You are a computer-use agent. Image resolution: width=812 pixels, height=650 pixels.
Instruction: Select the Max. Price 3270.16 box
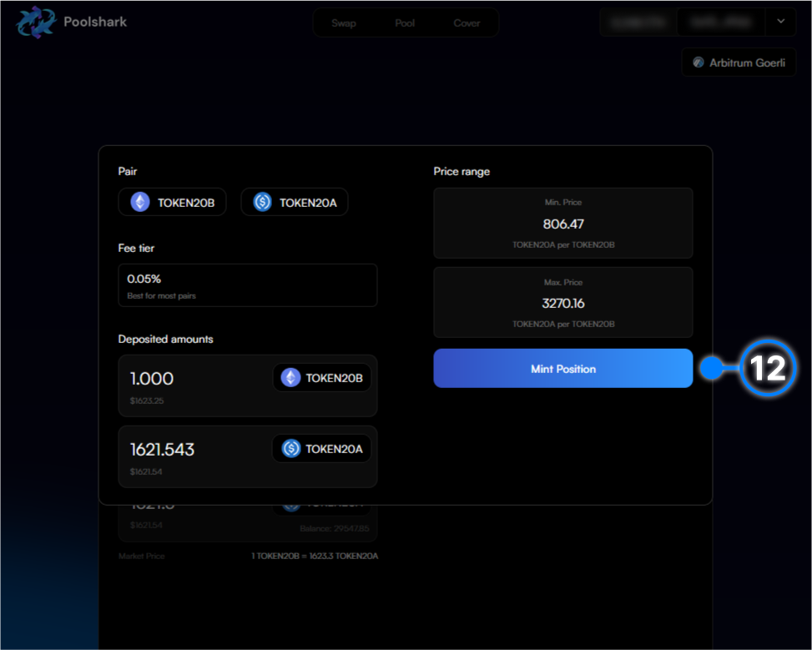point(562,303)
